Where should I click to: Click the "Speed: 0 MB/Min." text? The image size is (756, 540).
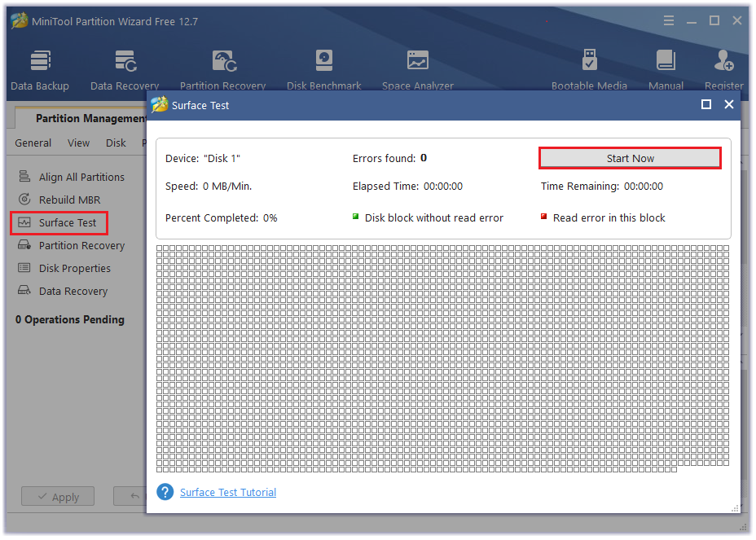point(209,186)
